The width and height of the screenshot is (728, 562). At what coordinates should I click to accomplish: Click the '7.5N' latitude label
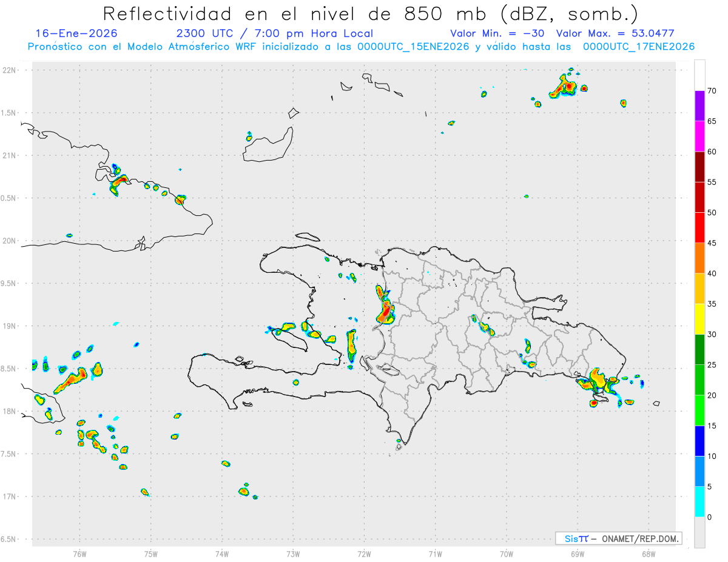pos(9,454)
